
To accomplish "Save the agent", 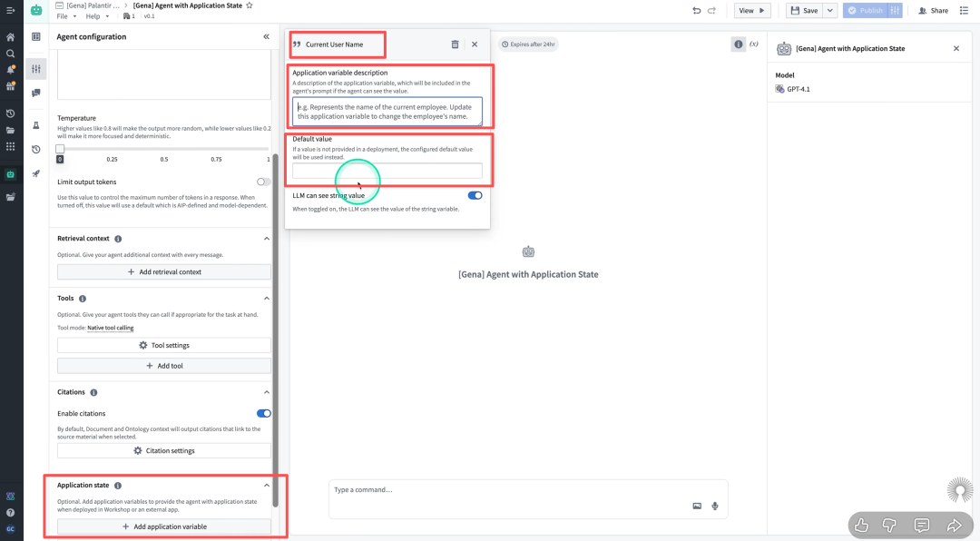I will click(x=804, y=11).
